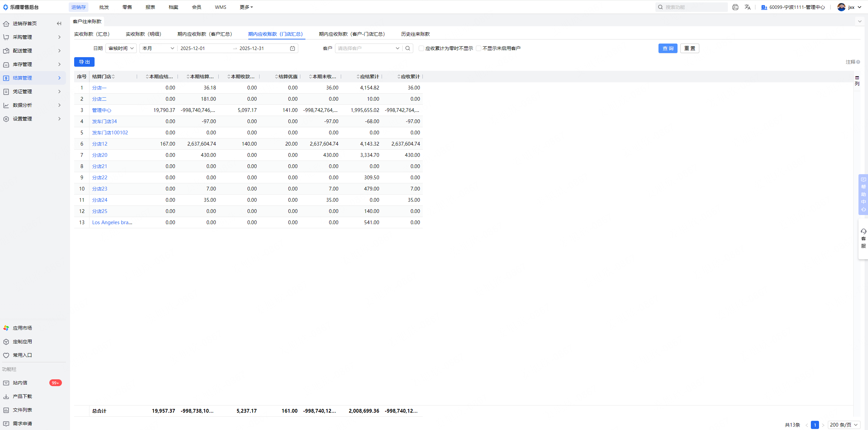Open the help center side tab
868x430 pixels.
coord(863,194)
